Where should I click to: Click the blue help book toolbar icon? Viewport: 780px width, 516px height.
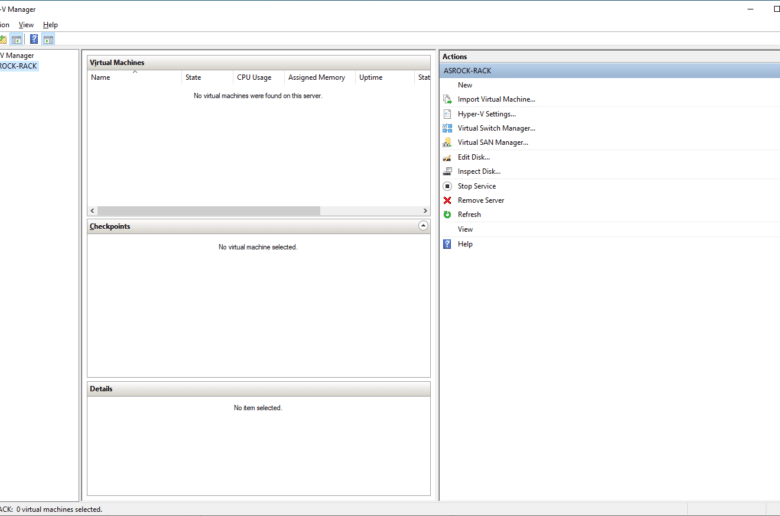pos(34,39)
